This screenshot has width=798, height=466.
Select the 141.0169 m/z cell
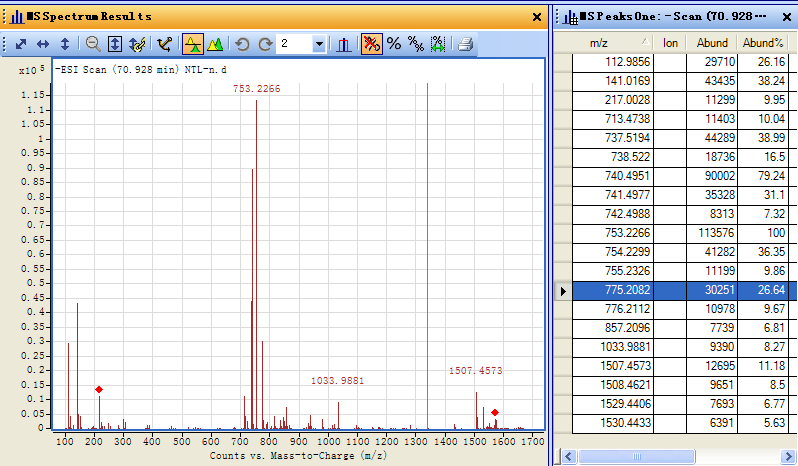(613, 81)
